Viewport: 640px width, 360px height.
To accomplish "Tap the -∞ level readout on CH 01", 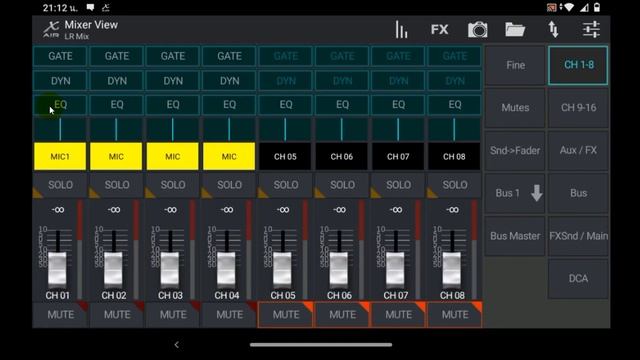I will pos(58,210).
